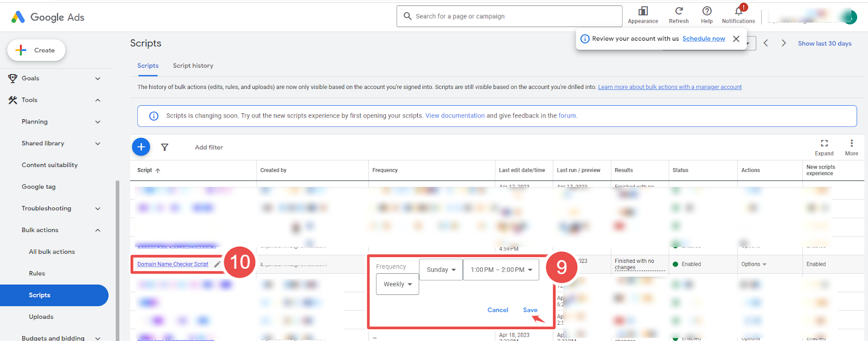Open the Domain Name Checker Script link
The image size is (868, 341).
[x=173, y=264]
